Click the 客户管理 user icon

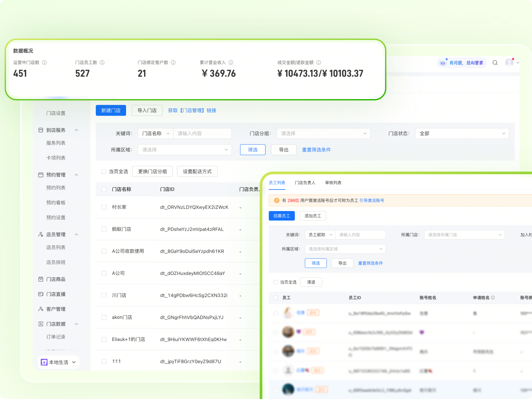(41, 309)
